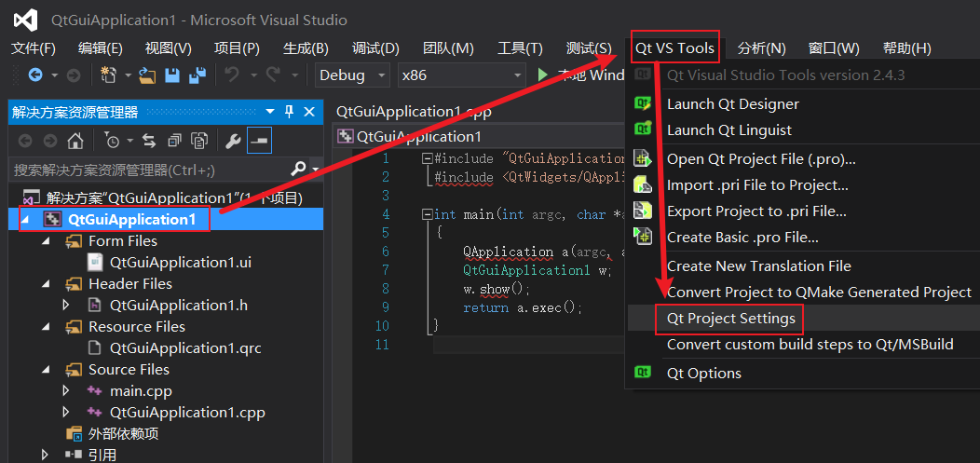The image size is (980, 463).
Task: Select the 外部依赖项 tree item
Action: pos(123,433)
